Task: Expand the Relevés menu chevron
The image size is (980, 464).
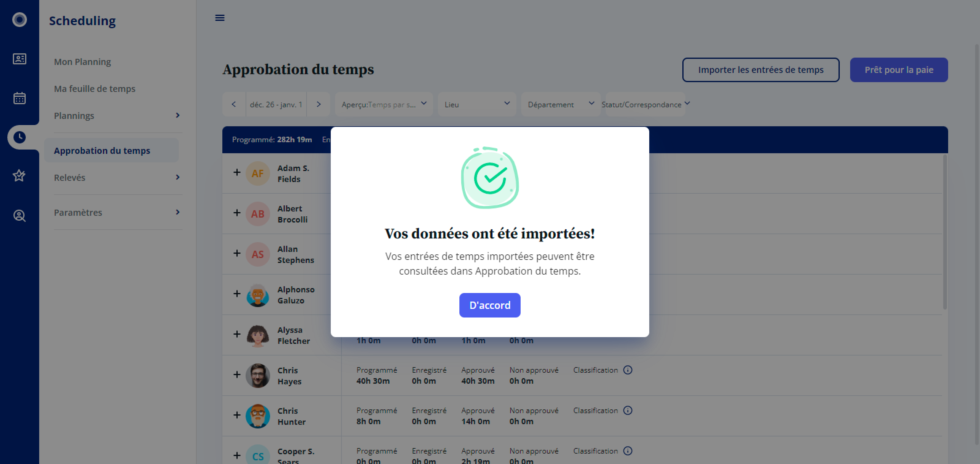Action: [178, 177]
